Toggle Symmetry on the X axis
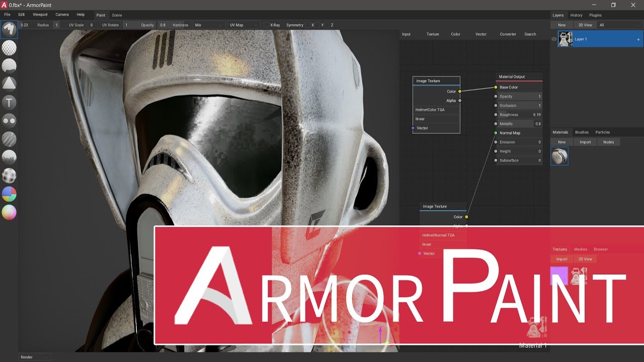Image resolution: width=644 pixels, height=362 pixels. [x=312, y=25]
